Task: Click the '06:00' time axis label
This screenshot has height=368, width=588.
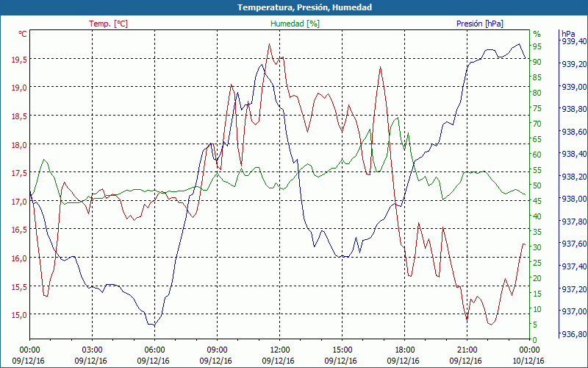Action: click(154, 350)
